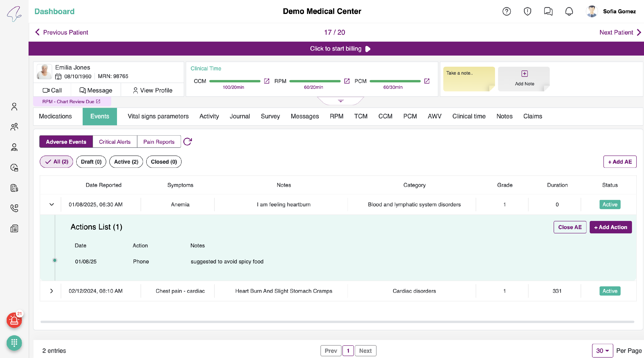Image resolution: width=644 pixels, height=358 pixels.
Task: Click the refresh events icon
Action: point(187,142)
